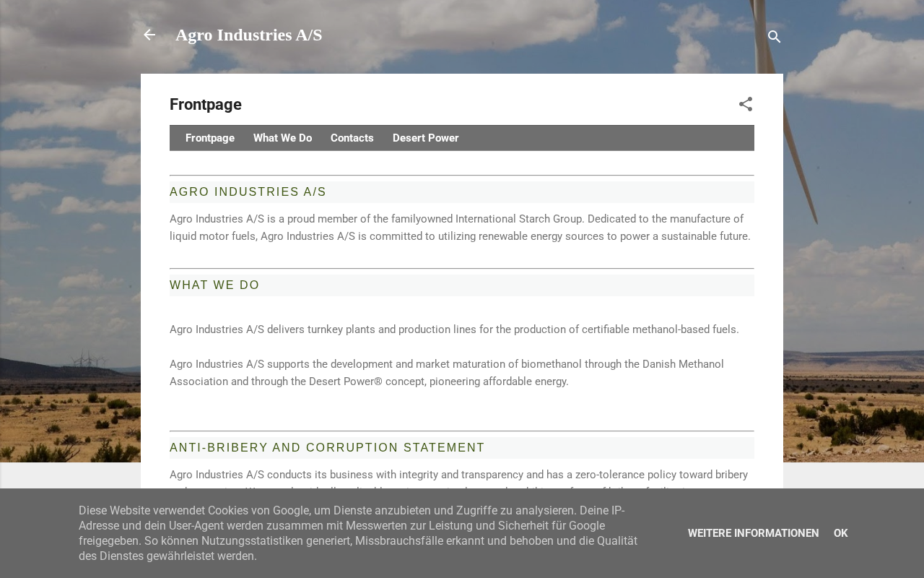Open the Agro Industries A/S blog title
This screenshot has height=578, width=924.
tap(249, 35)
